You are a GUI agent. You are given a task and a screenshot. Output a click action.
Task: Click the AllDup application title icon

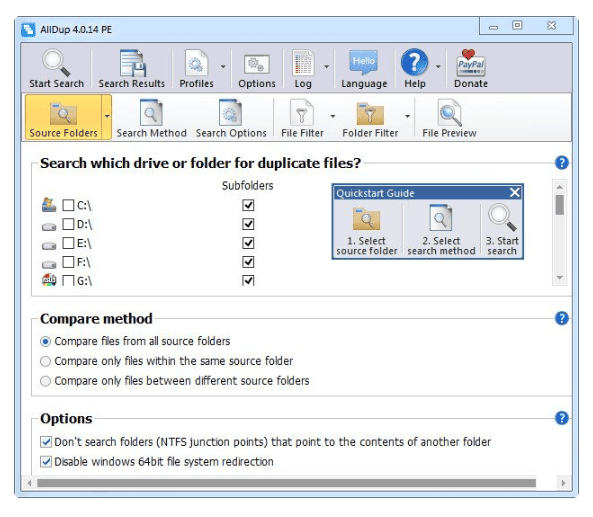[28, 29]
